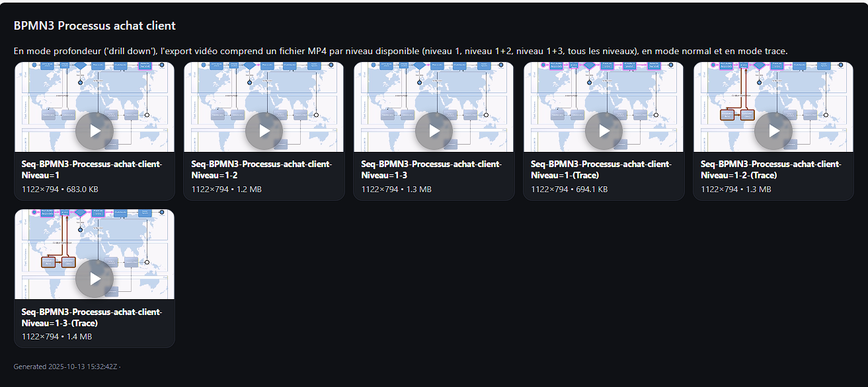The image size is (868, 387).
Task: Click the 1122×794 • 1.4 MB metadata line
Action: 57,337
